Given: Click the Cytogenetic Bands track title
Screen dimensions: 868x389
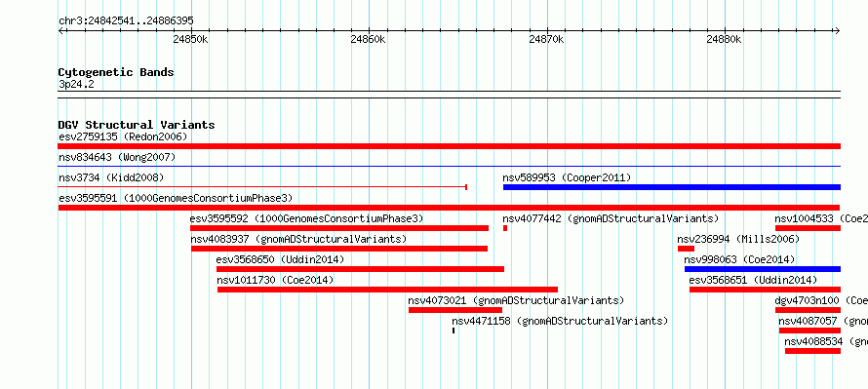Looking at the screenshot, I should [x=116, y=72].
